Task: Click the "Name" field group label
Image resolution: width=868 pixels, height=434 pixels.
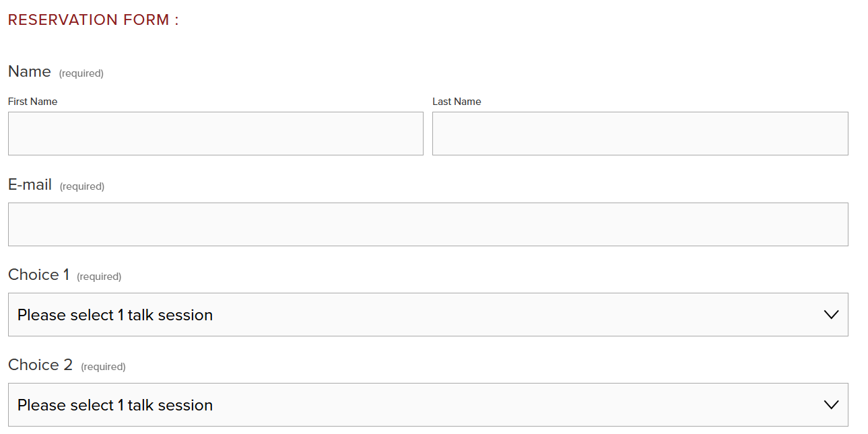Action: pos(30,71)
